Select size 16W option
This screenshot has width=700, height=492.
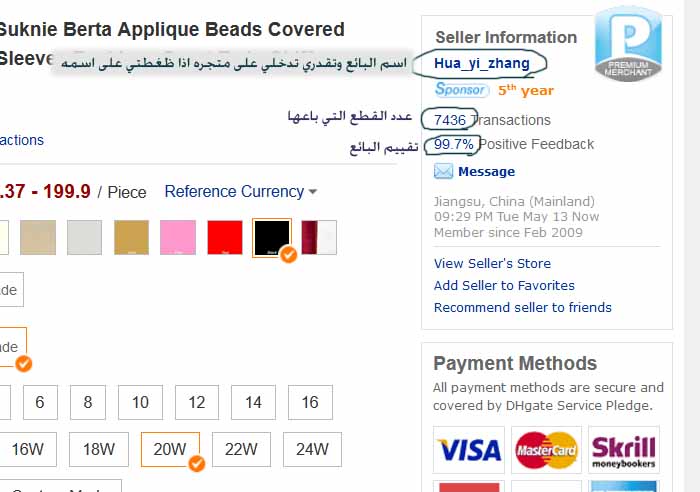click(x=28, y=450)
